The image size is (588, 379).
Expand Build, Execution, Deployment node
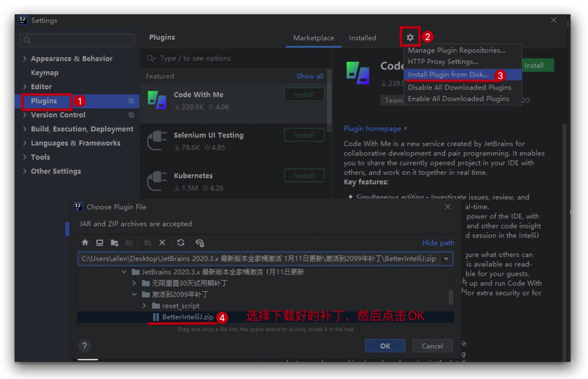click(25, 129)
